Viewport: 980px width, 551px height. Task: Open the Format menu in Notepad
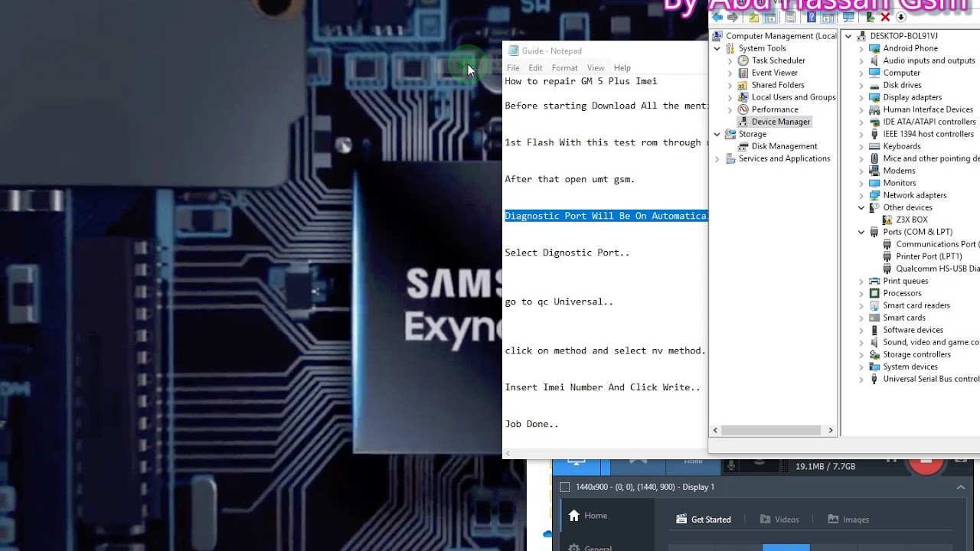565,68
